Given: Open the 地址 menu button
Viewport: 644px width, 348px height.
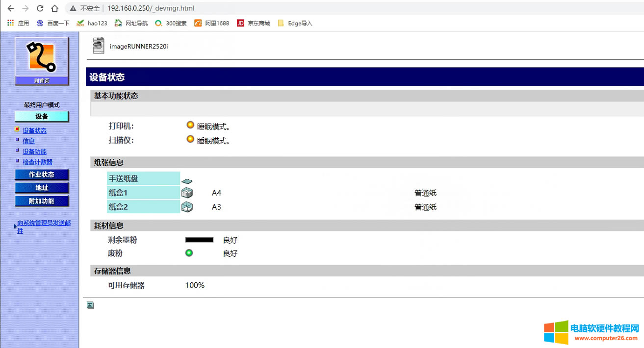Looking at the screenshot, I should tap(42, 188).
